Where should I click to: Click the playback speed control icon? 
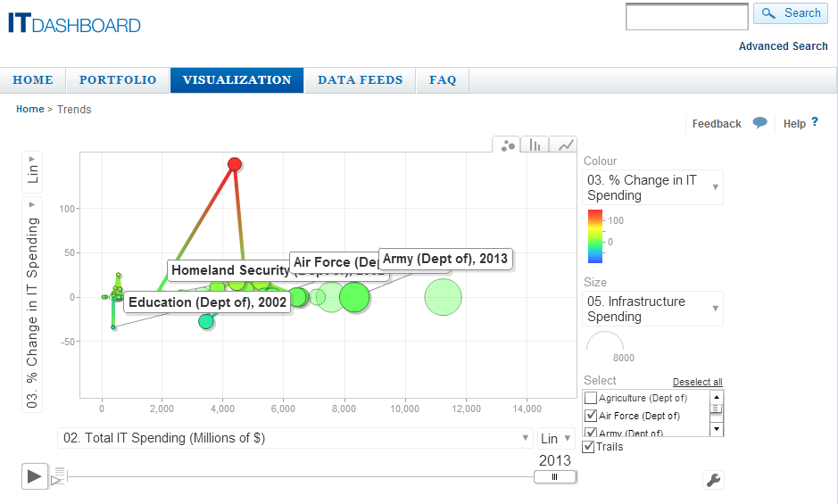pyautogui.click(x=59, y=475)
